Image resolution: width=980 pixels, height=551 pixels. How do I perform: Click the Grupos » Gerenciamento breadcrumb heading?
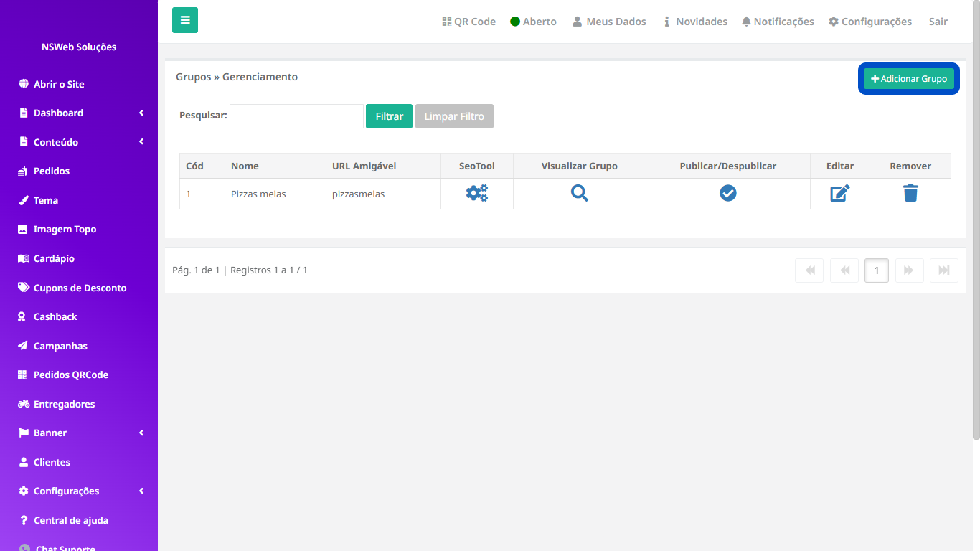point(237,77)
